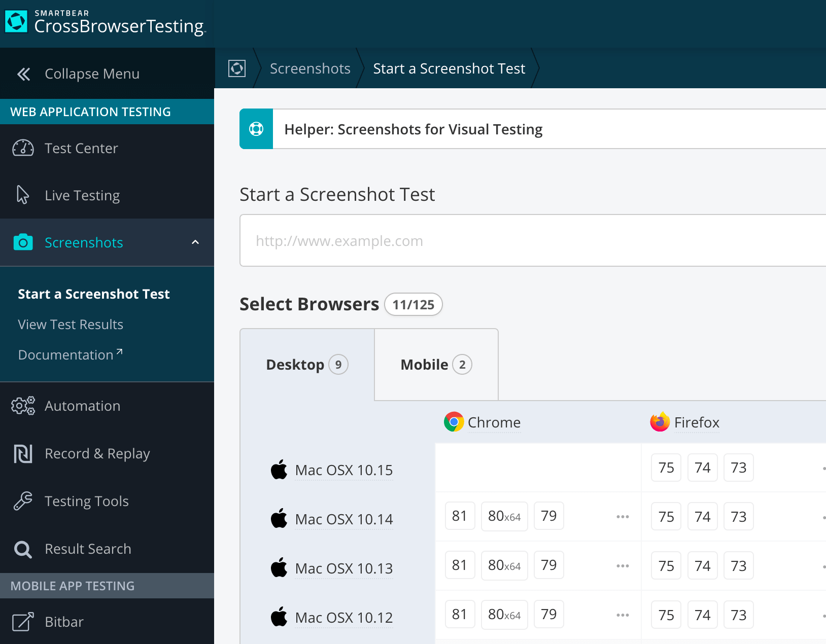Toggle Chrome 81 on Mac OSX 10.14

pos(460,516)
